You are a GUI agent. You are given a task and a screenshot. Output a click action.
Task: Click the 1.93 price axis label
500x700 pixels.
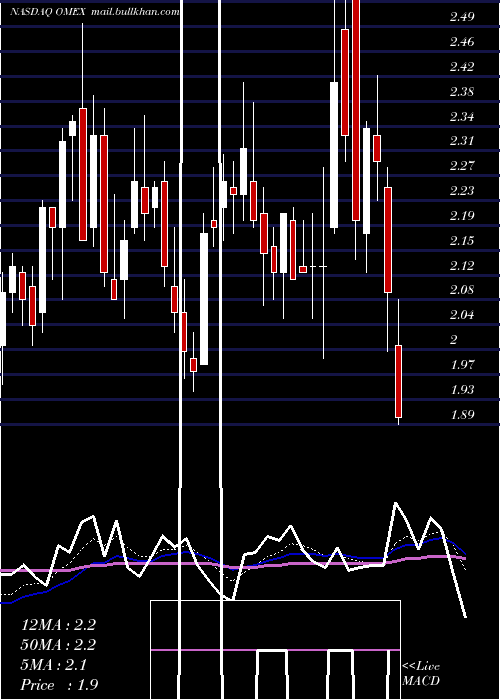pos(462,390)
